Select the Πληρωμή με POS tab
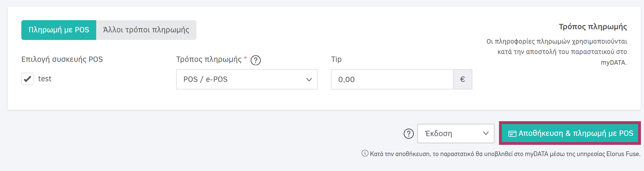The width and height of the screenshot is (644, 171). (x=58, y=29)
